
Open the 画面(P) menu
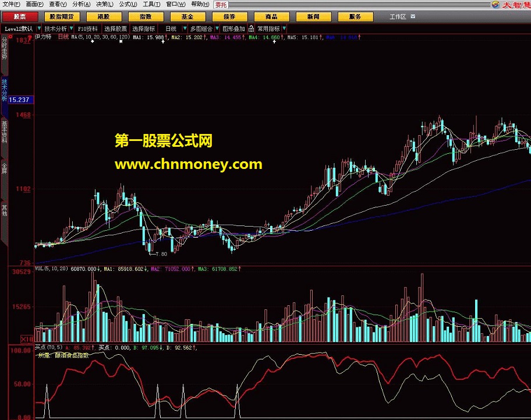click(x=34, y=5)
